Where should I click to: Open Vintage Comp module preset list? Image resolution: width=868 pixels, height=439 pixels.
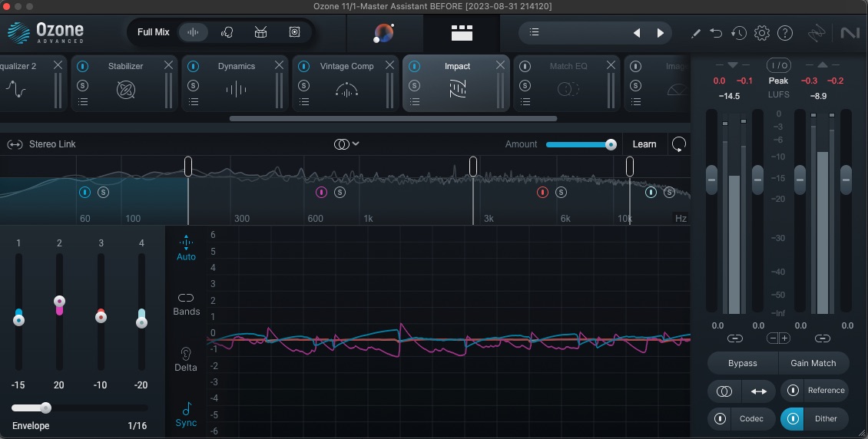click(x=304, y=102)
